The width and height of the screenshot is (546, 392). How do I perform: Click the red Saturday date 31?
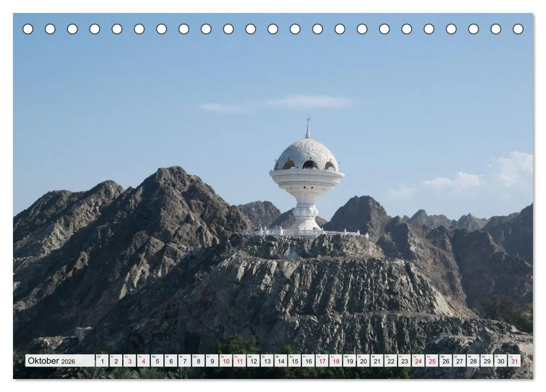point(514,361)
